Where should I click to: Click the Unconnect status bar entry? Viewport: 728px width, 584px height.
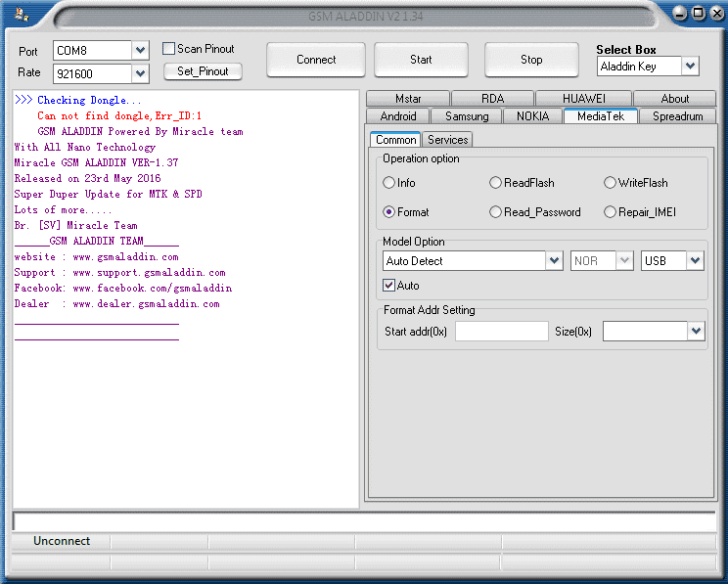(62, 541)
